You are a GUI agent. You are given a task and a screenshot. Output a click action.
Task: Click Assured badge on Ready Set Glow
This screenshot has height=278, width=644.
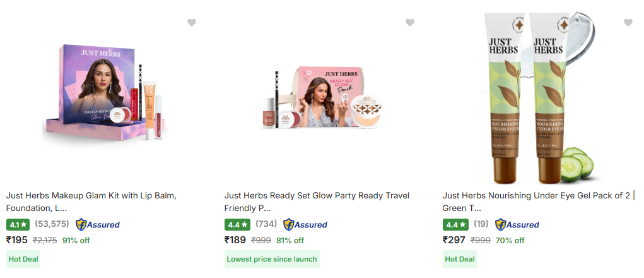305,224
